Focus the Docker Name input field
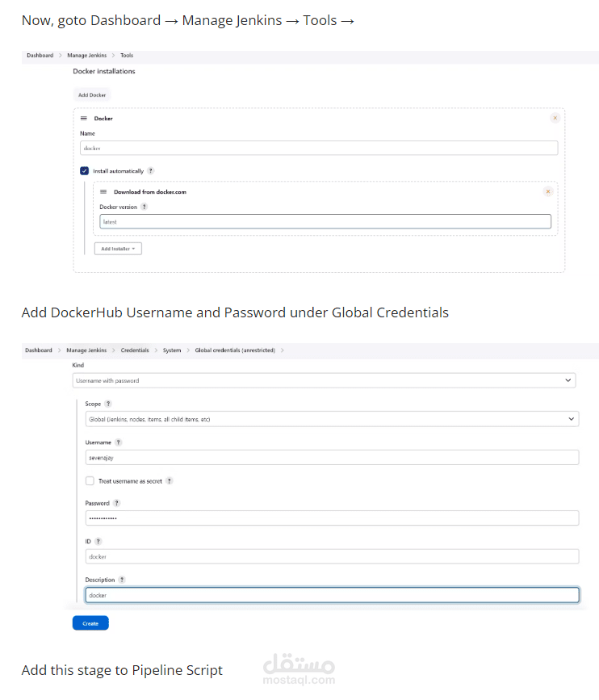This screenshot has height=700, width=599. click(319, 148)
